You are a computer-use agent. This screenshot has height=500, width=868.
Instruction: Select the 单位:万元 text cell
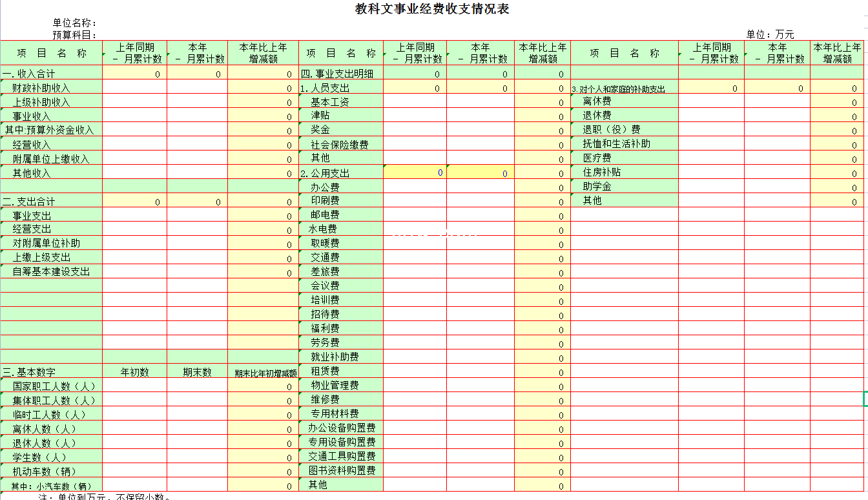(x=770, y=35)
